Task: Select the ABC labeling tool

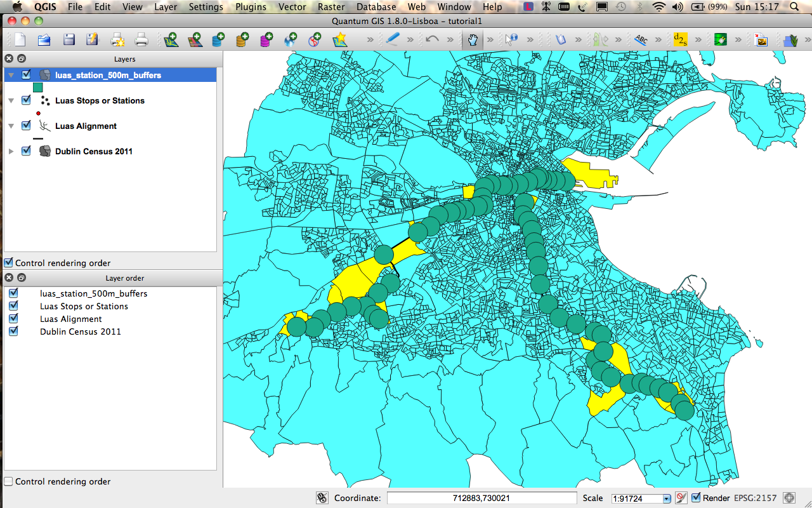Action: point(641,39)
